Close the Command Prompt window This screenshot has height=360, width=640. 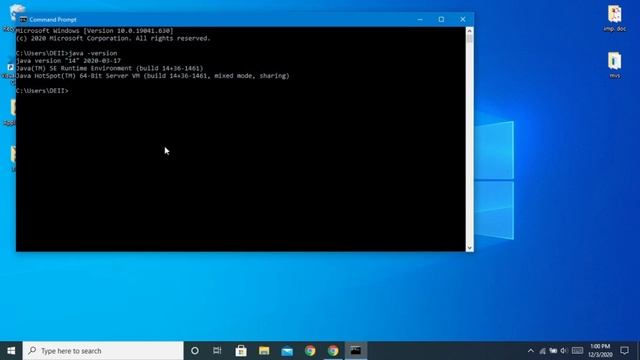(463, 19)
